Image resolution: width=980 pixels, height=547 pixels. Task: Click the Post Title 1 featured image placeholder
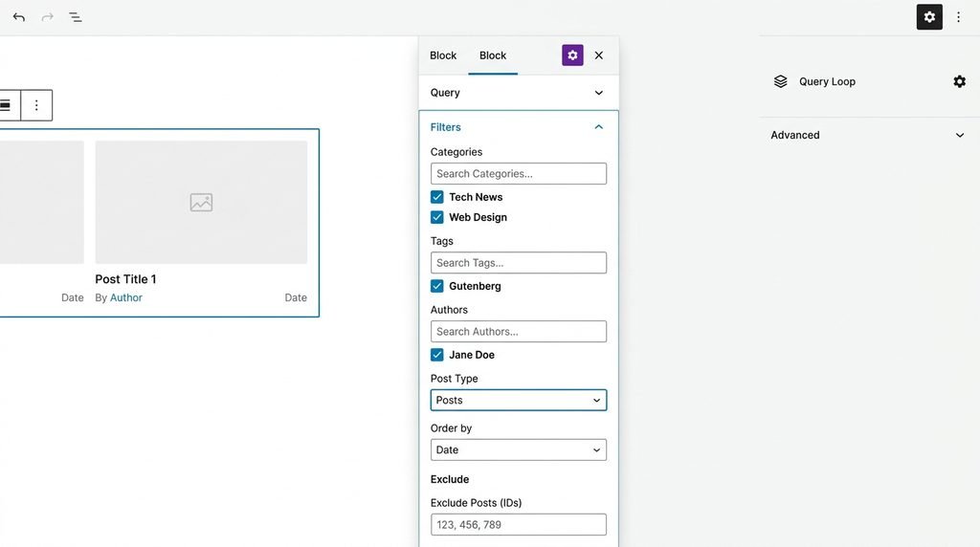(x=201, y=203)
